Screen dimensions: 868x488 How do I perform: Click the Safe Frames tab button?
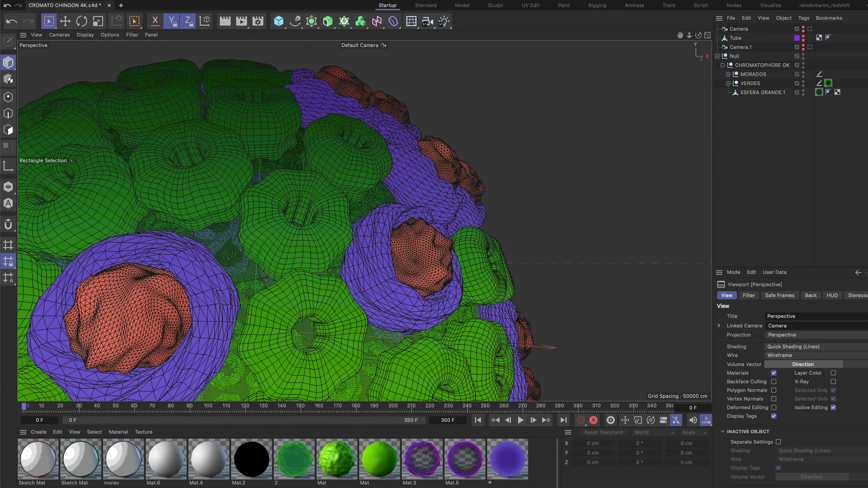779,296
